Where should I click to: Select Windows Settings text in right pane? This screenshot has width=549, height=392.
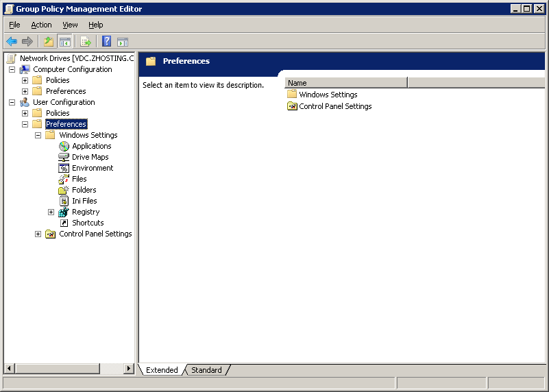point(328,95)
